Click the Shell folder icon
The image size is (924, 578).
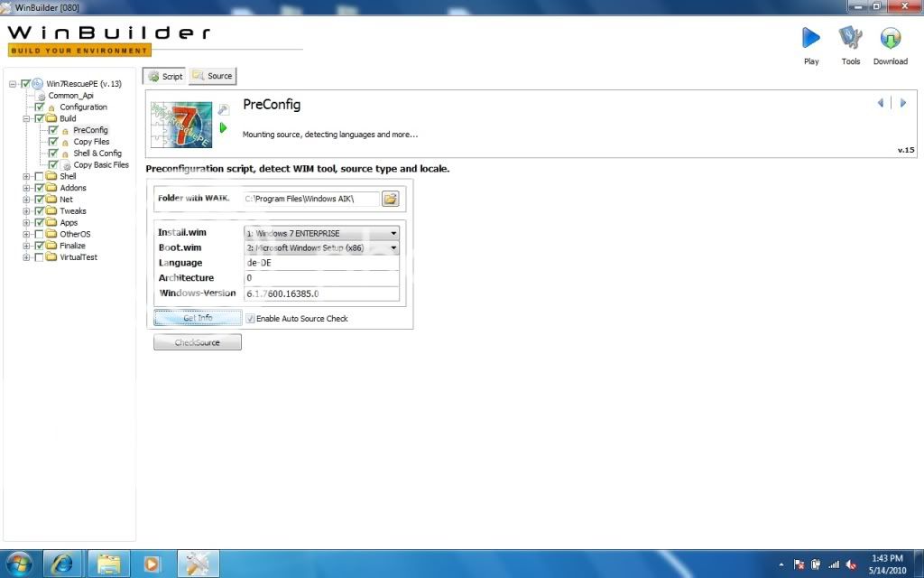[51, 176]
